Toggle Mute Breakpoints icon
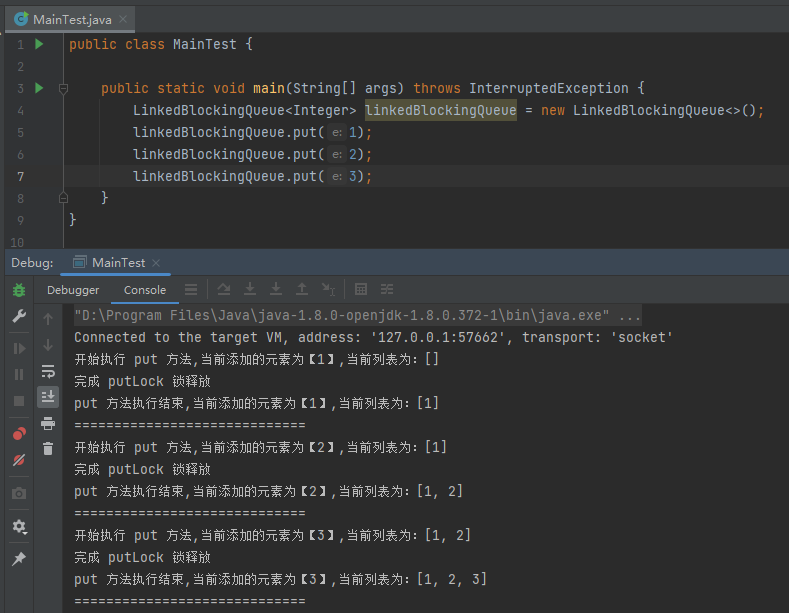 point(19,460)
